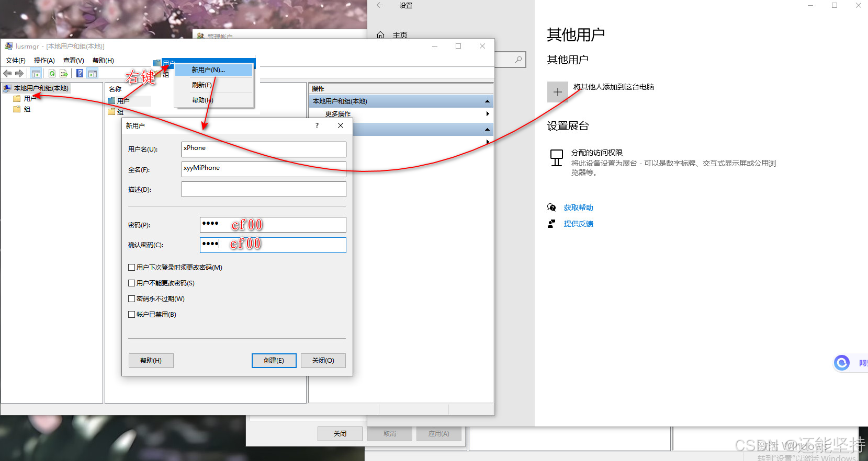
Task: Click the search magnifier icon in Settings
Action: pyautogui.click(x=518, y=60)
